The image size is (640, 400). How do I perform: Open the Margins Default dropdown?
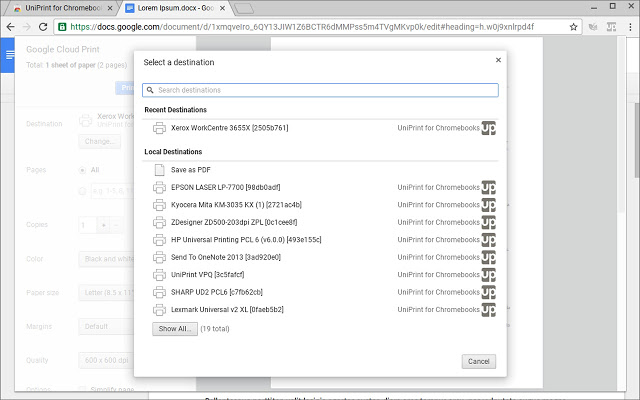[x=106, y=327]
